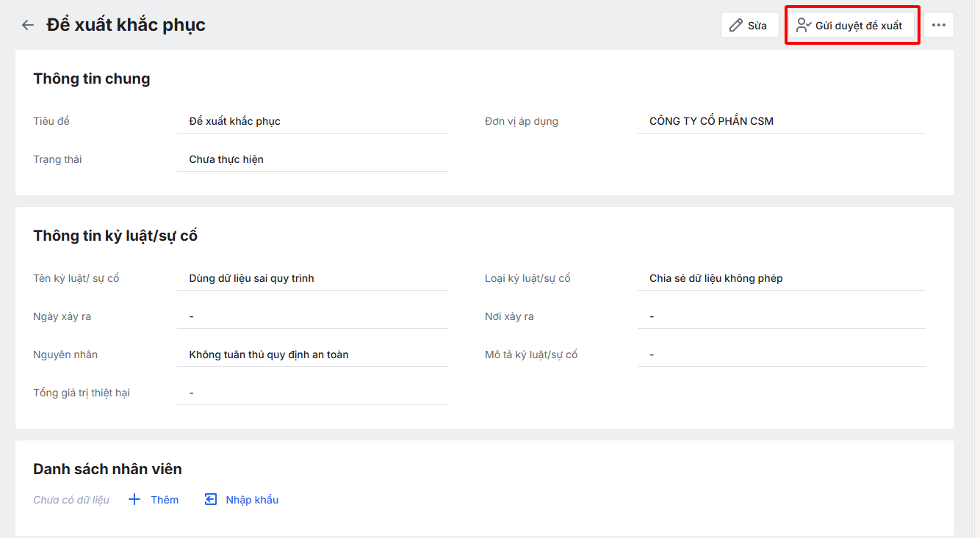Click the pencil edit icon

coord(736,26)
